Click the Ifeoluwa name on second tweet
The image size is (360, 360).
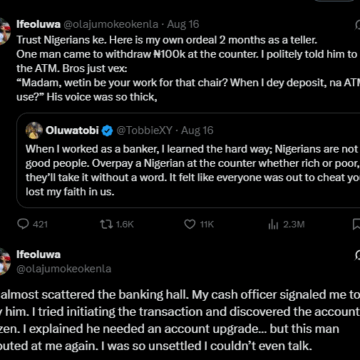coord(39,255)
